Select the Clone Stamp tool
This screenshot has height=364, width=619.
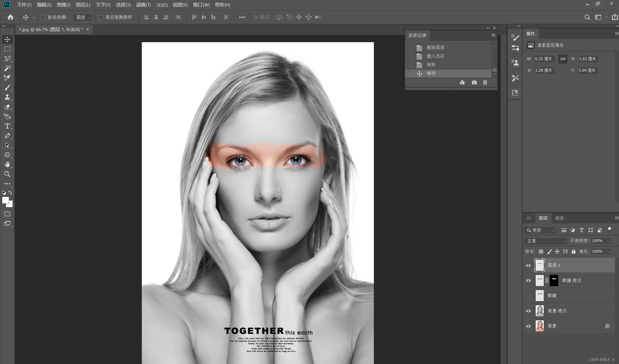(x=7, y=97)
